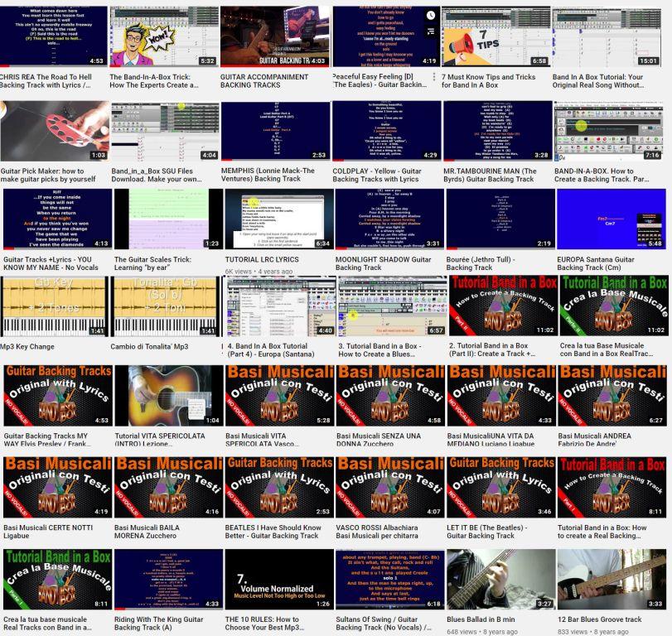
Task: Open 'Blues Ballad in B min' title link
Action: pos(481,619)
